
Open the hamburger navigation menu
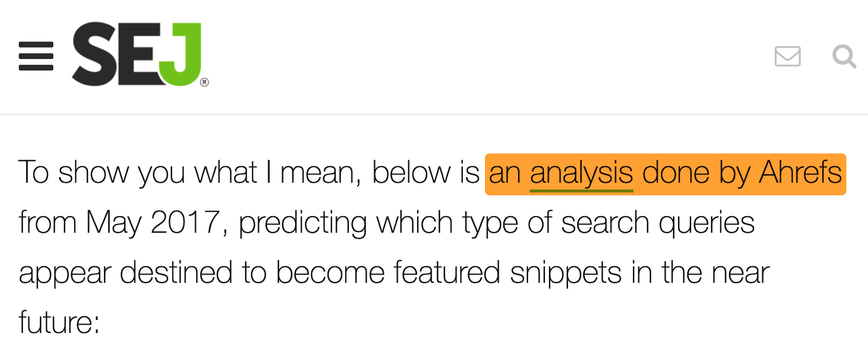(x=36, y=56)
